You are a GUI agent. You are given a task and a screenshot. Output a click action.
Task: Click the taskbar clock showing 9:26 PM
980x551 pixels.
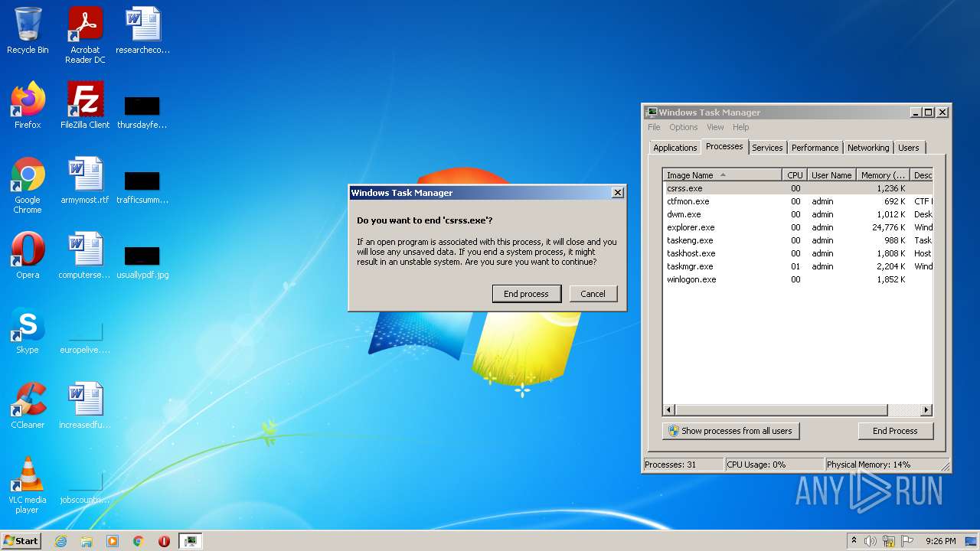[x=940, y=541]
